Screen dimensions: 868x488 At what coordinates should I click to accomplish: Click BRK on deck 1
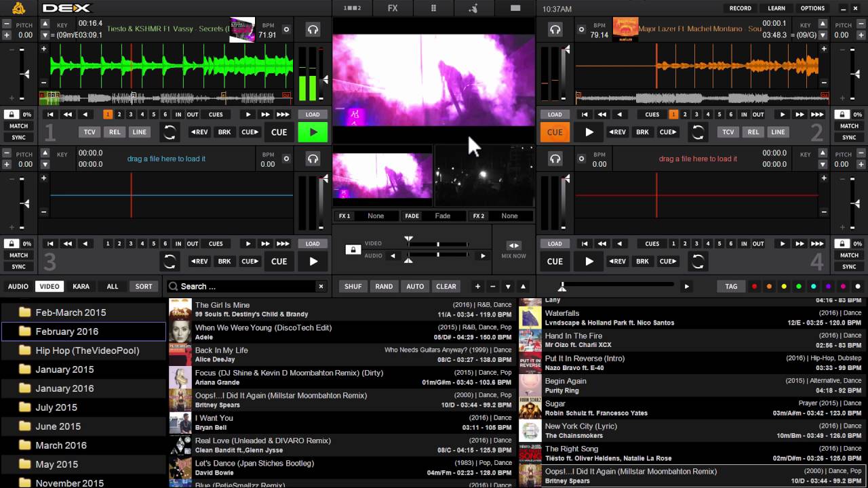pos(224,132)
